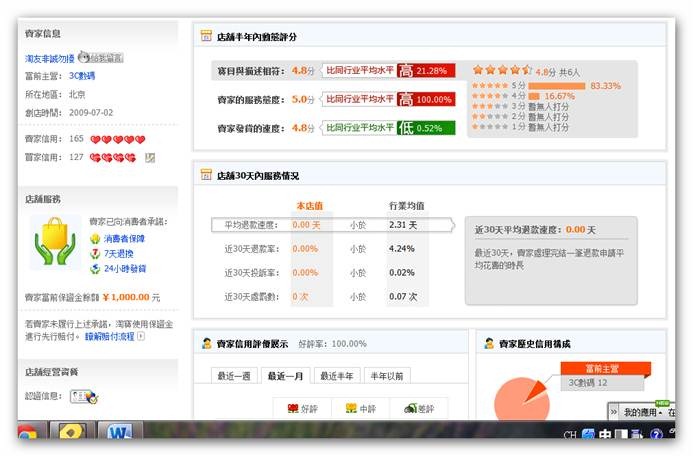Click the person icon by 賣家信用評價展示
Viewport: 693px width, 456px height.
pos(206,343)
